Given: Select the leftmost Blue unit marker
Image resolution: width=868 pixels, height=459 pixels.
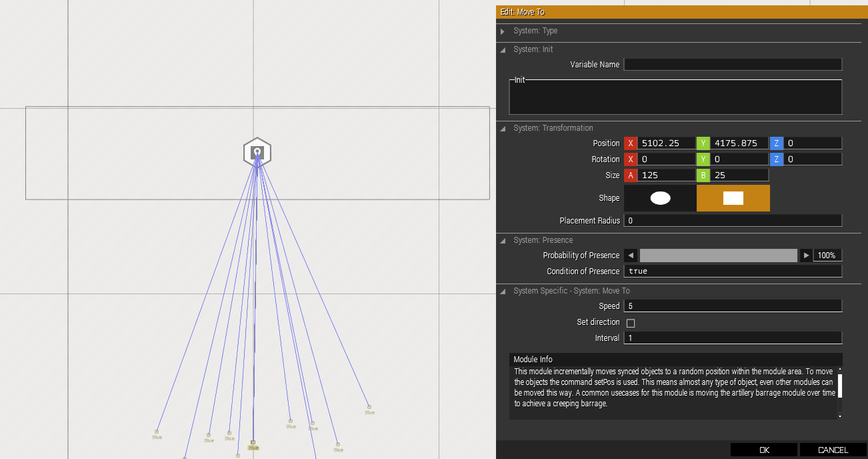Looking at the screenshot, I should (157, 432).
